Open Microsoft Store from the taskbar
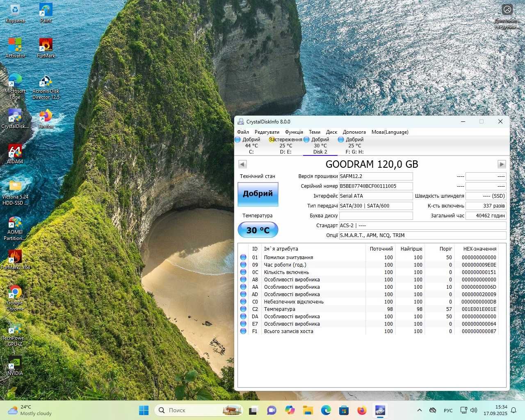The height and width of the screenshot is (420, 525). (x=344, y=410)
